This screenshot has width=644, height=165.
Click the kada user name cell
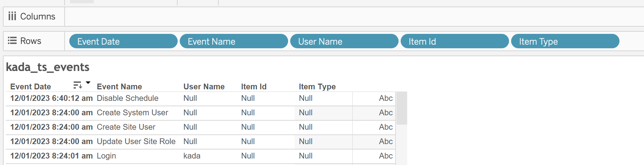(192, 156)
